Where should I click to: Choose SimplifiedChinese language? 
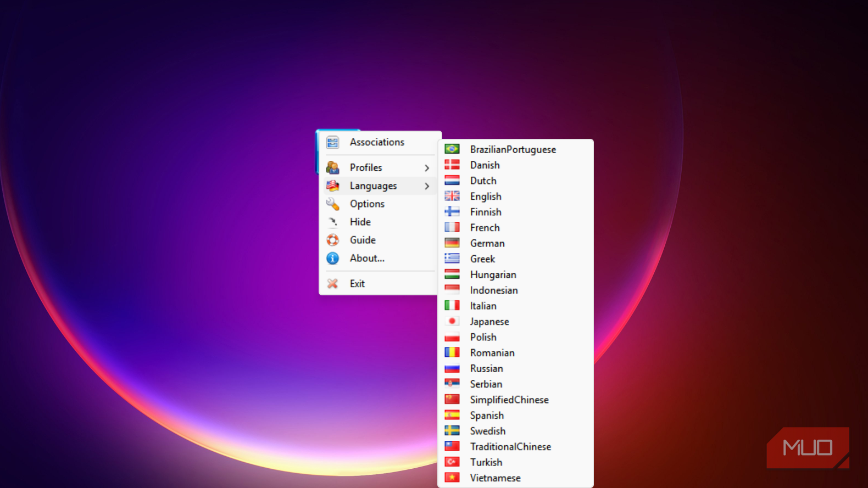tap(515, 400)
